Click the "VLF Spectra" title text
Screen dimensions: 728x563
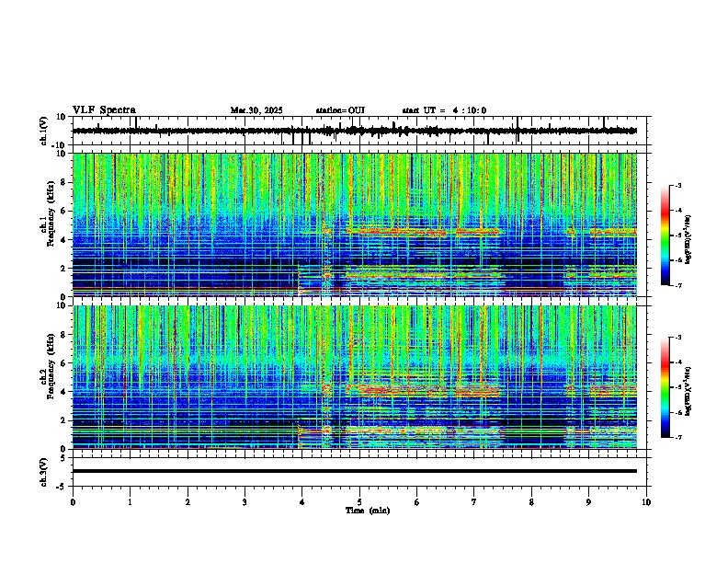[x=104, y=110]
